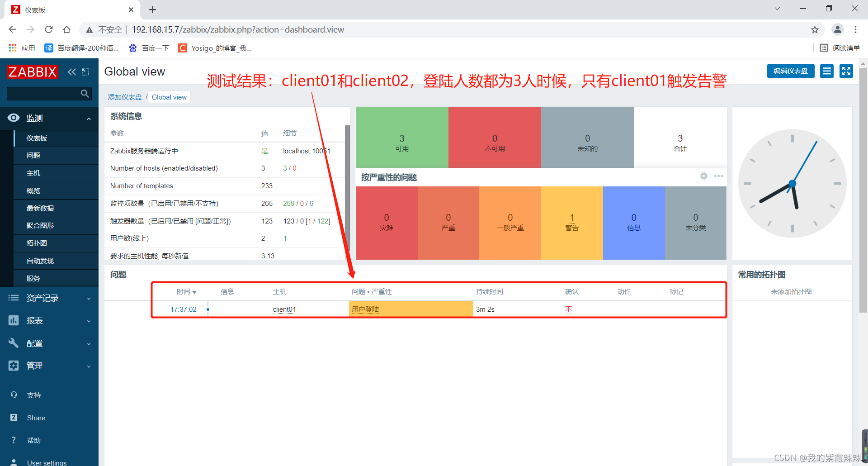
Task: Sort problems by 时间 column
Action: click(186, 292)
